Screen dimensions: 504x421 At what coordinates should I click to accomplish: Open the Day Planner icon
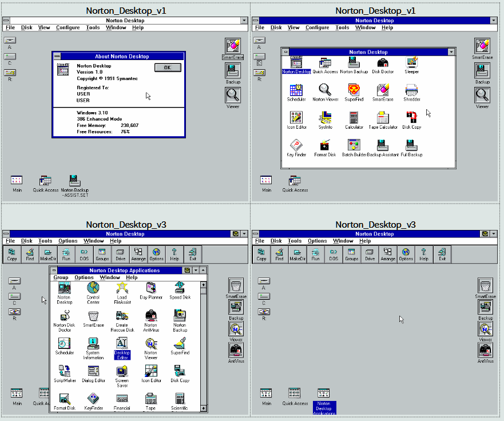click(151, 291)
